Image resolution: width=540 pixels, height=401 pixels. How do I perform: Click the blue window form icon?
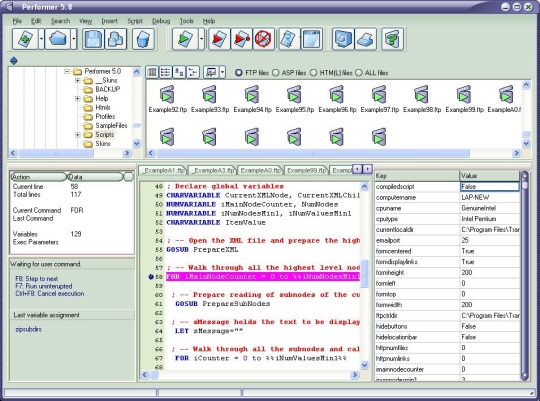(x=312, y=39)
